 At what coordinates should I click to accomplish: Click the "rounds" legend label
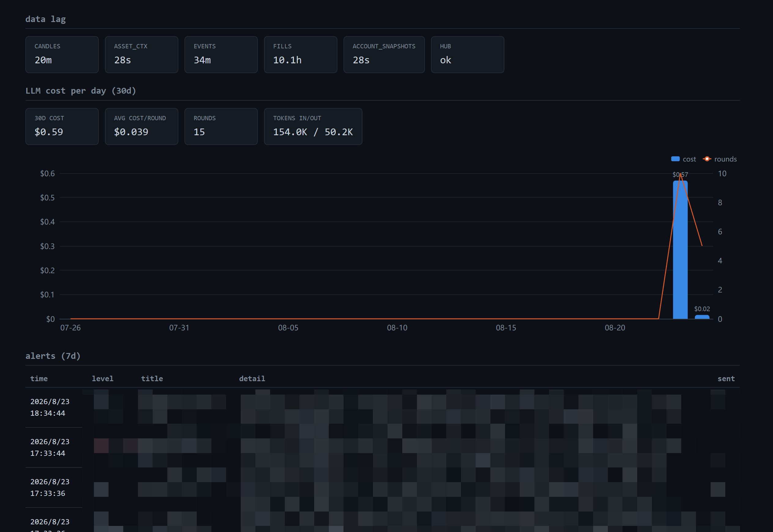tap(726, 159)
